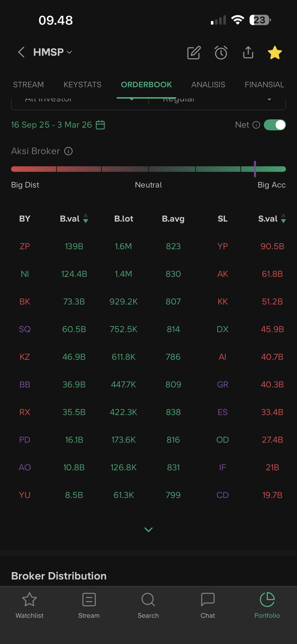
Task: Turn off the Net toggle
Action: (x=274, y=125)
